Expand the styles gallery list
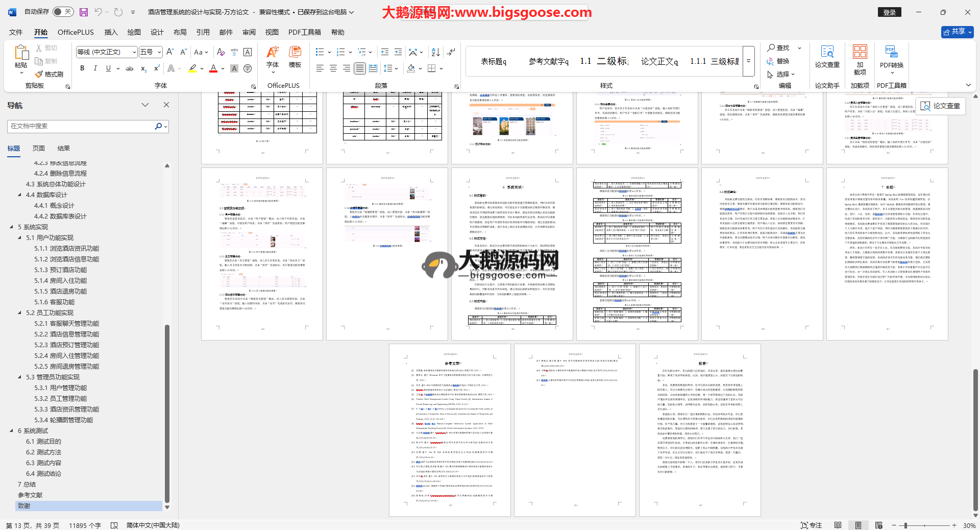The height and width of the screenshot is (530, 980). pyautogui.click(x=748, y=61)
